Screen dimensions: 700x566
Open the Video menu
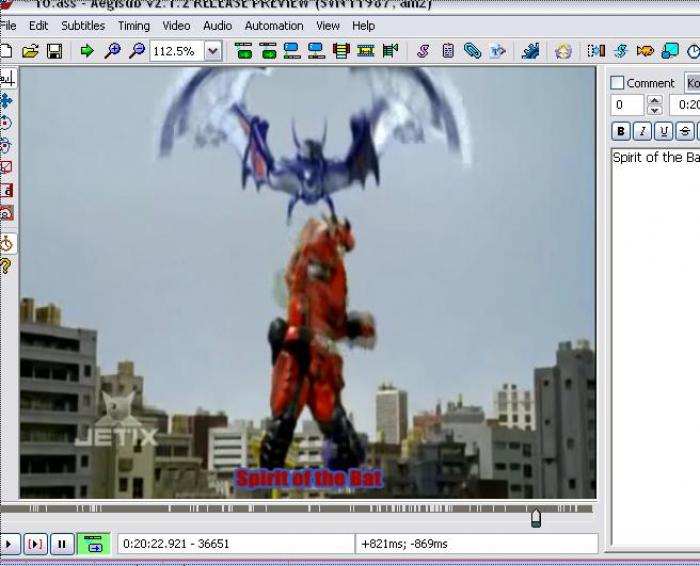176,26
